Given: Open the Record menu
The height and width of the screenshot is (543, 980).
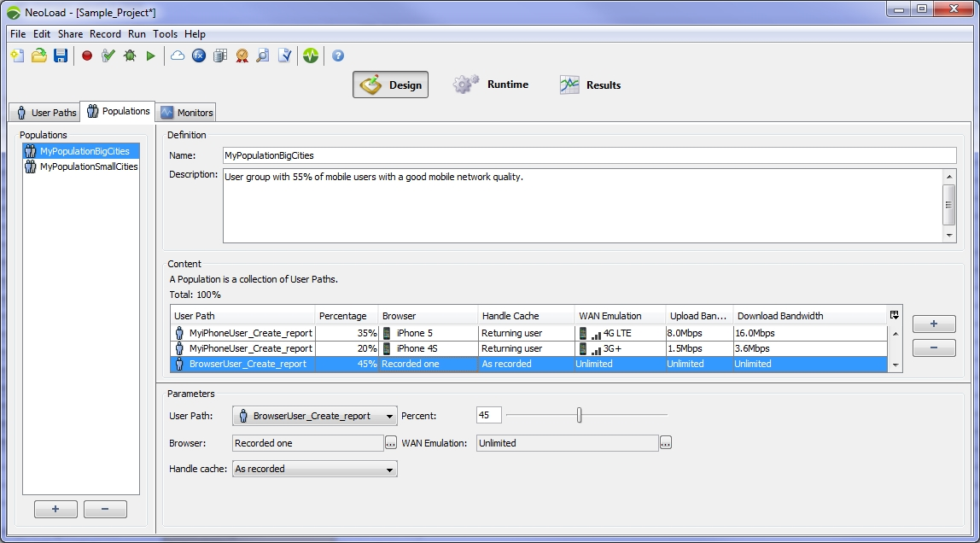Looking at the screenshot, I should [x=105, y=34].
